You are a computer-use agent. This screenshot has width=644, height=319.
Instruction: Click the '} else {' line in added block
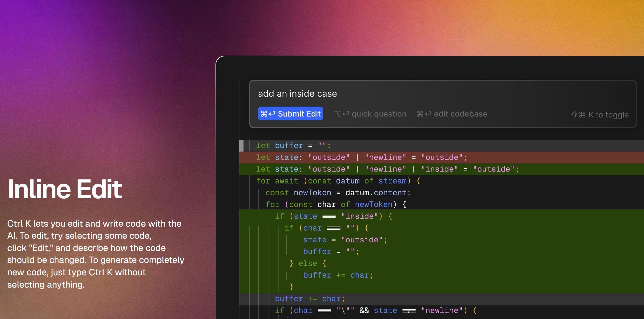coord(308,263)
